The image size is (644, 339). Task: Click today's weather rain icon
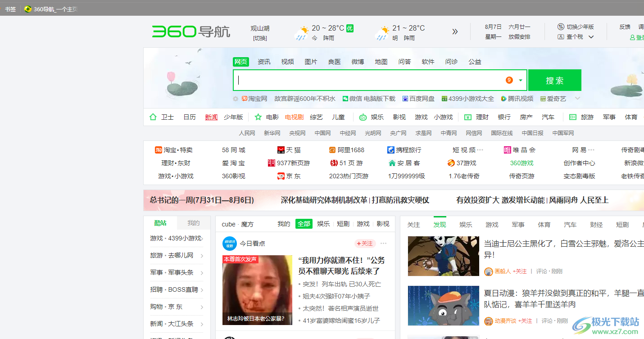302,33
